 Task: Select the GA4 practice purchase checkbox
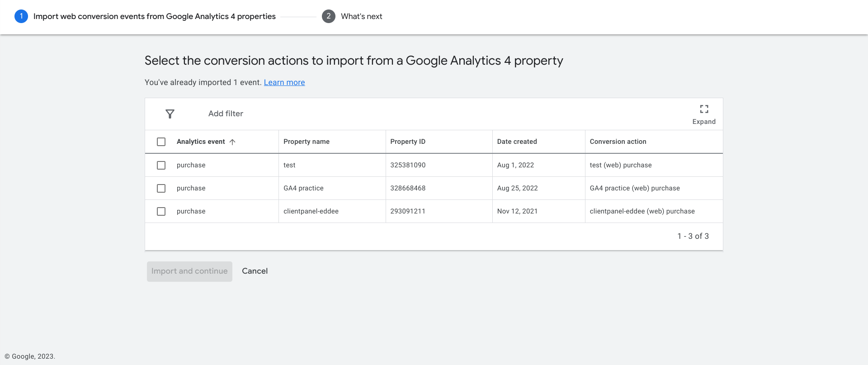[x=161, y=189]
